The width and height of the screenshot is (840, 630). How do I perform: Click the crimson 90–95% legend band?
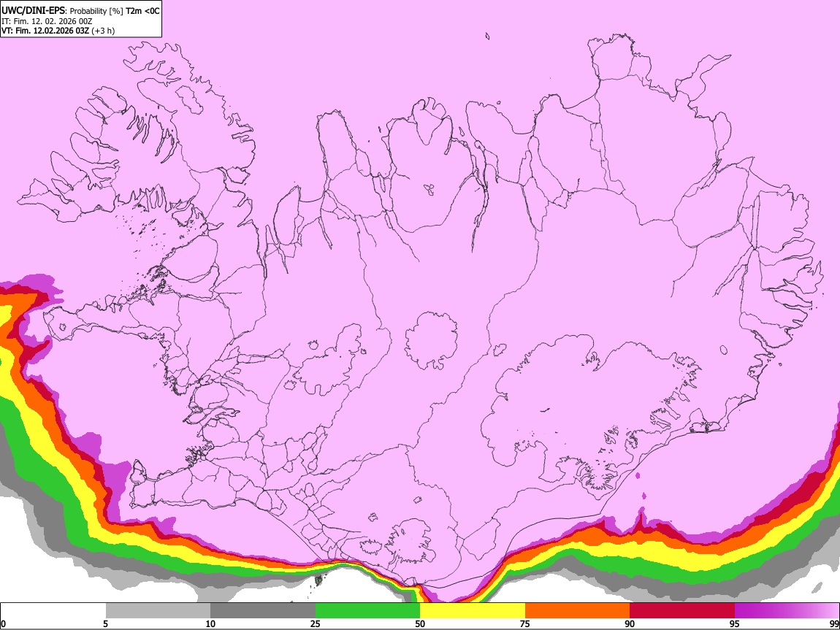[682, 611]
